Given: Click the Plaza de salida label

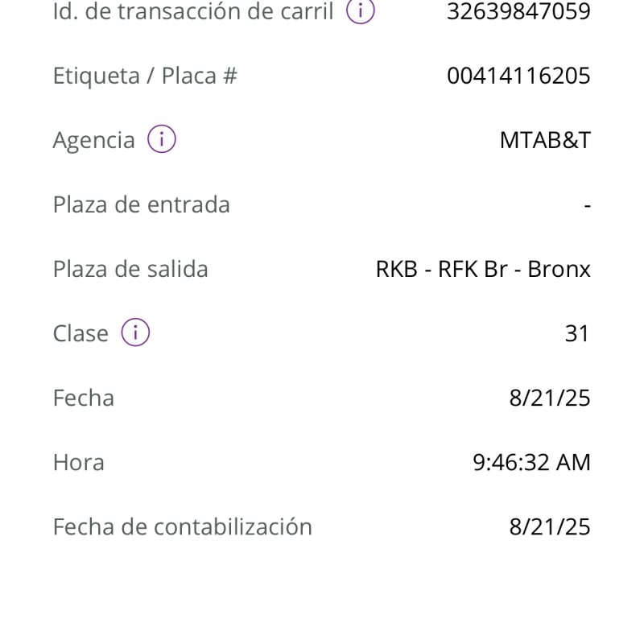Looking at the screenshot, I should pyautogui.click(x=130, y=269).
